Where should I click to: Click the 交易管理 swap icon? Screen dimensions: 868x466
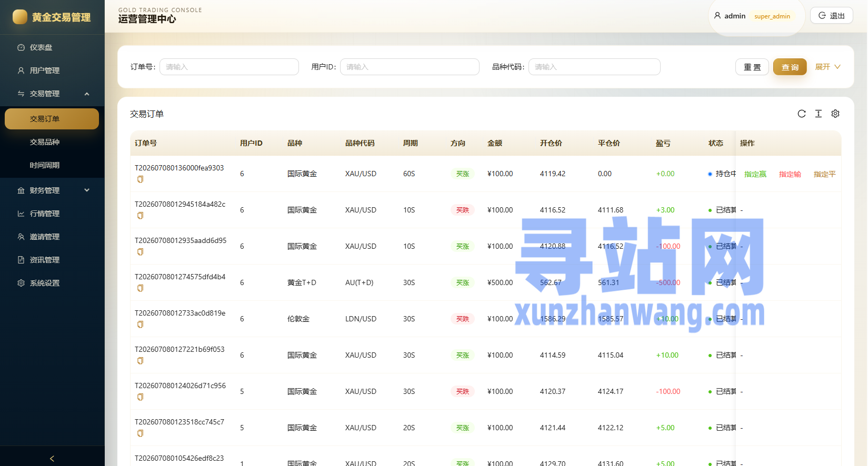click(21, 94)
